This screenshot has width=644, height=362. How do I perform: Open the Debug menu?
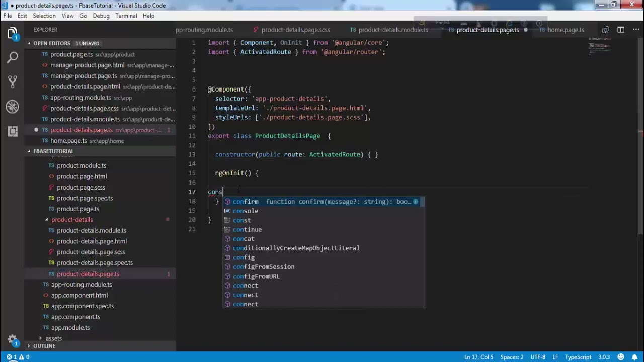[101, 16]
